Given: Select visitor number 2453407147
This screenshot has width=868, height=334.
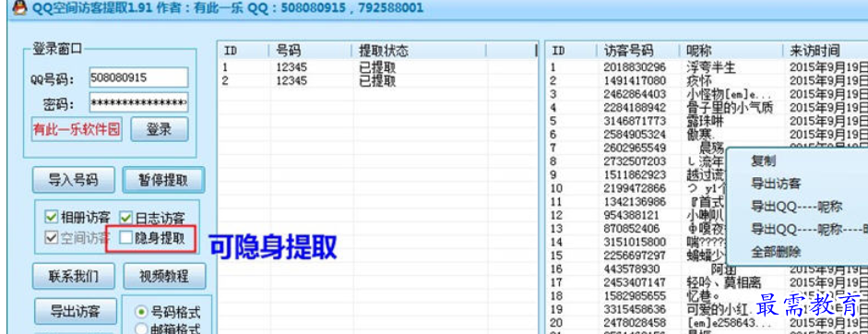Looking at the screenshot, I should [635, 282].
